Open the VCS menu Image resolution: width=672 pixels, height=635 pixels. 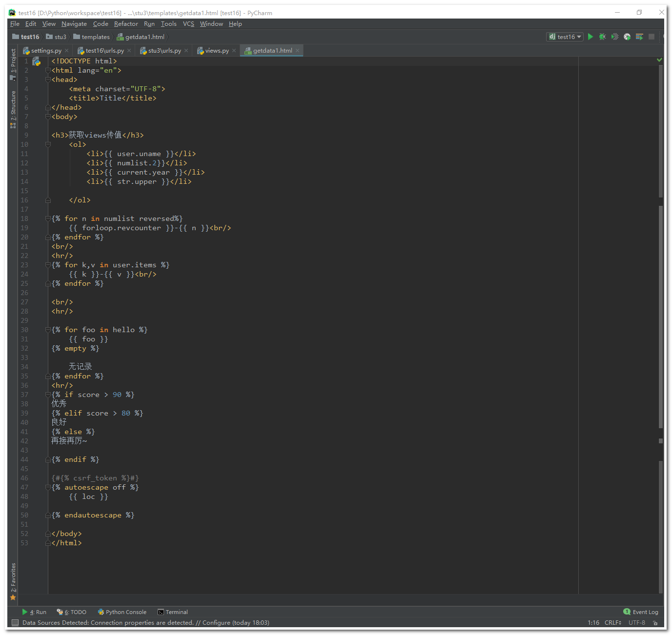pos(188,24)
